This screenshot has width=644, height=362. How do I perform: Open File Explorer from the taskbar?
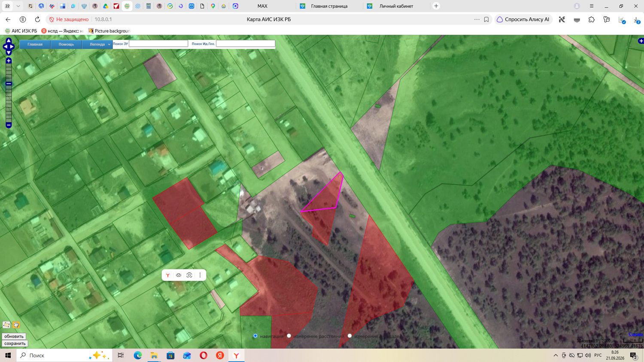pyautogui.click(x=154, y=356)
